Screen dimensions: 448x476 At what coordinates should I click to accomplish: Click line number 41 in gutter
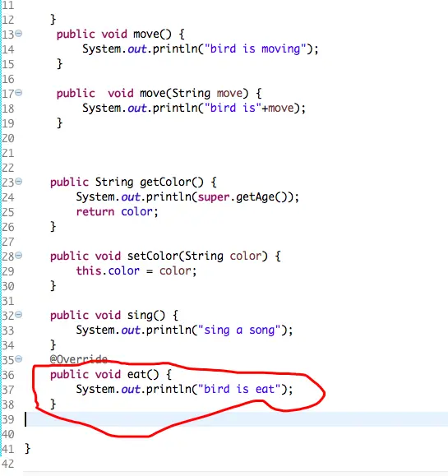8,449
